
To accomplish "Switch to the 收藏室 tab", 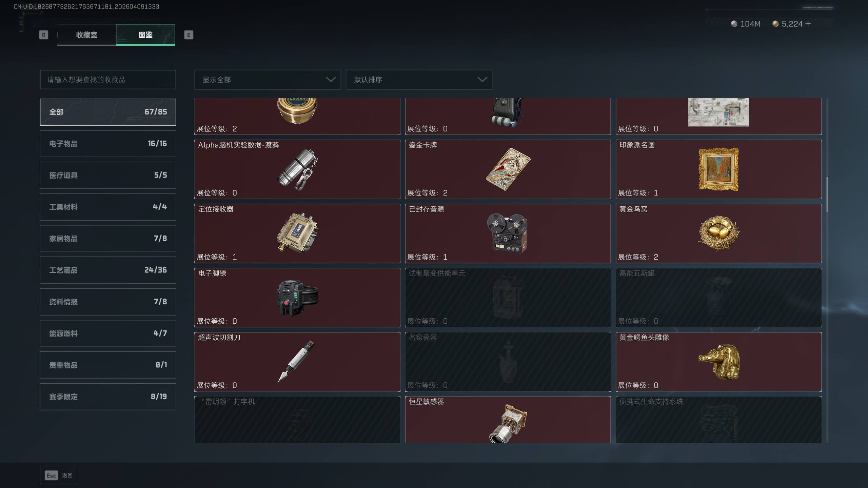I will pos(87,35).
